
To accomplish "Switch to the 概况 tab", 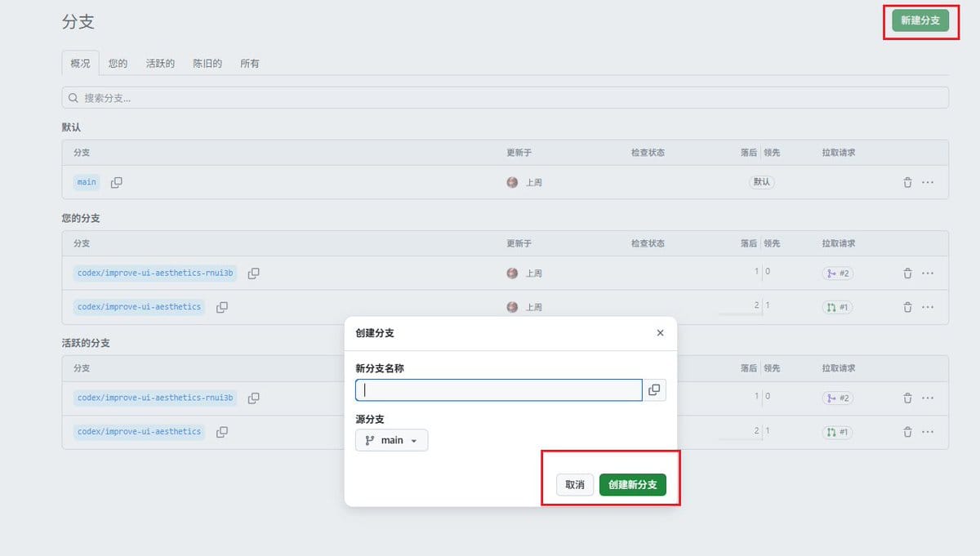I will [x=80, y=63].
